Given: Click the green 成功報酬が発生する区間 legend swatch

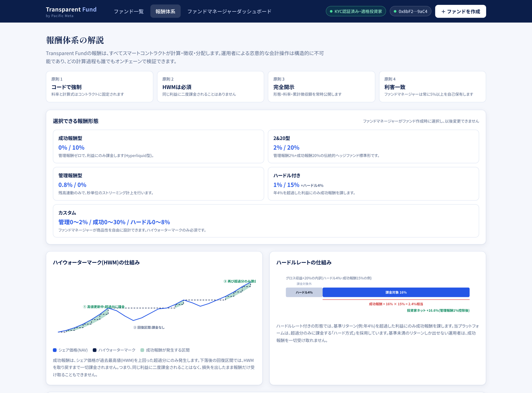Looking at the screenshot, I should [x=142, y=350].
